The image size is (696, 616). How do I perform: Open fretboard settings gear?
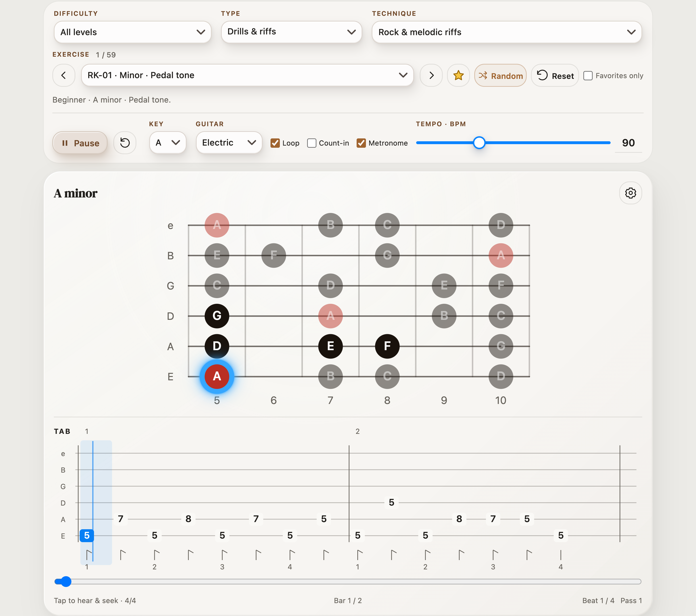630,193
